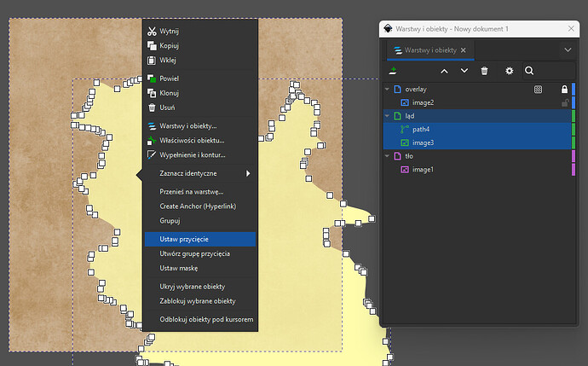Viewport: 588px width, 366px height.
Task: Collapse the overlay layer tree
Action: pyautogui.click(x=386, y=89)
